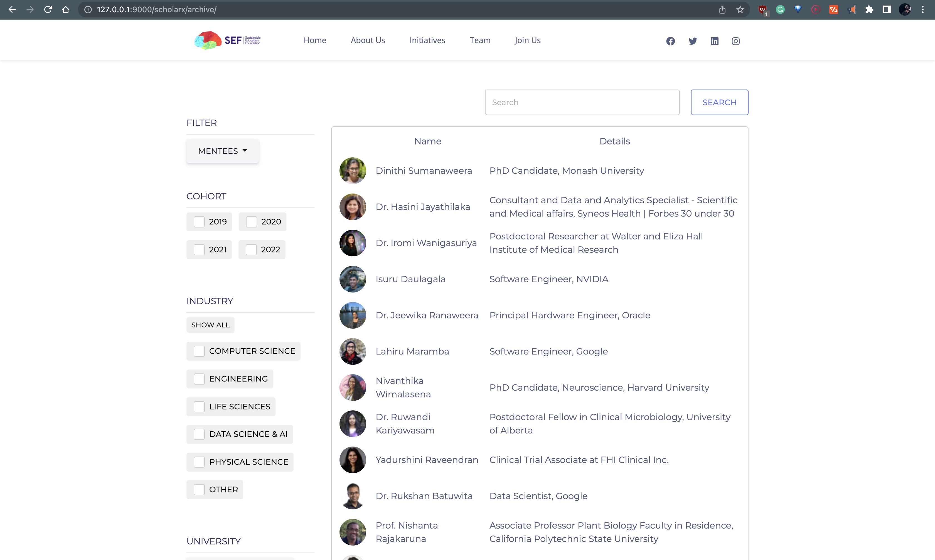Navigate to the Initiatives menu item

pyautogui.click(x=427, y=40)
